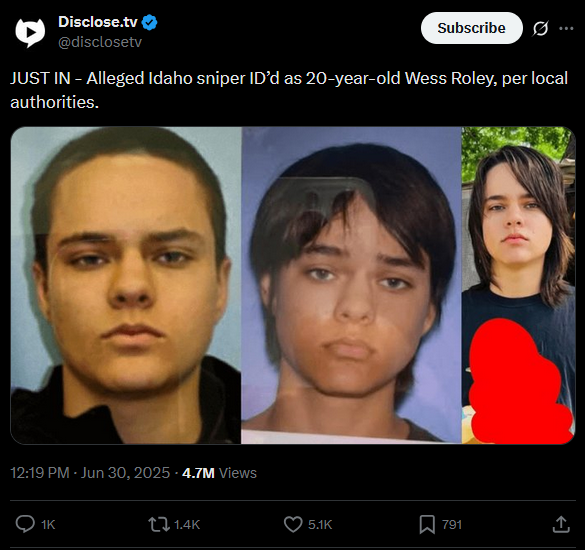
Task: Click the 791 bookmarks count
Action: 452,525
